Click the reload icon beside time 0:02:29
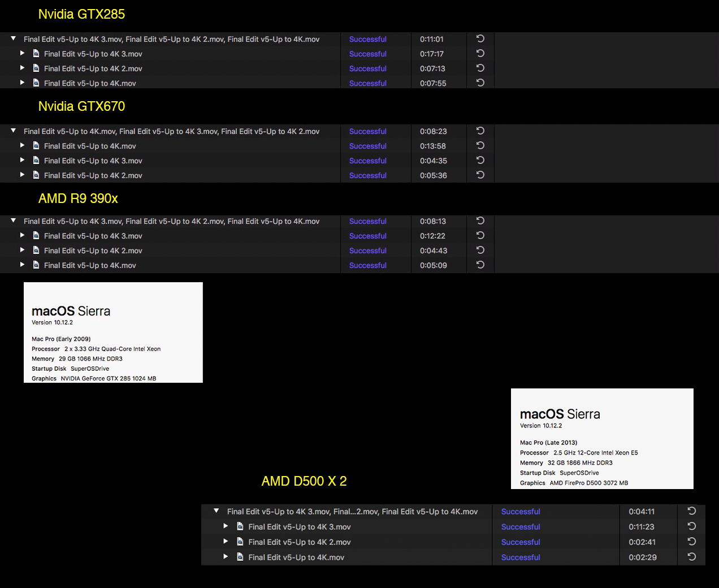The height and width of the screenshot is (588, 719). [691, 556]
